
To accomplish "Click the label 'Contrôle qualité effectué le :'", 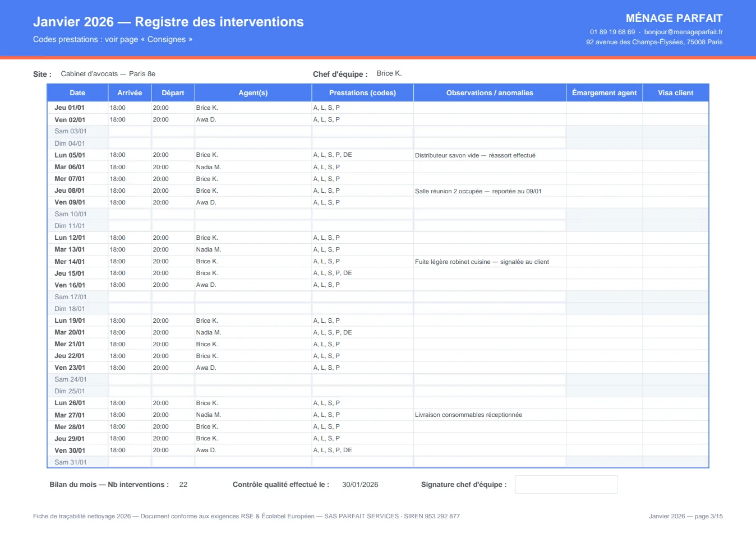I will tap(281, 485).
